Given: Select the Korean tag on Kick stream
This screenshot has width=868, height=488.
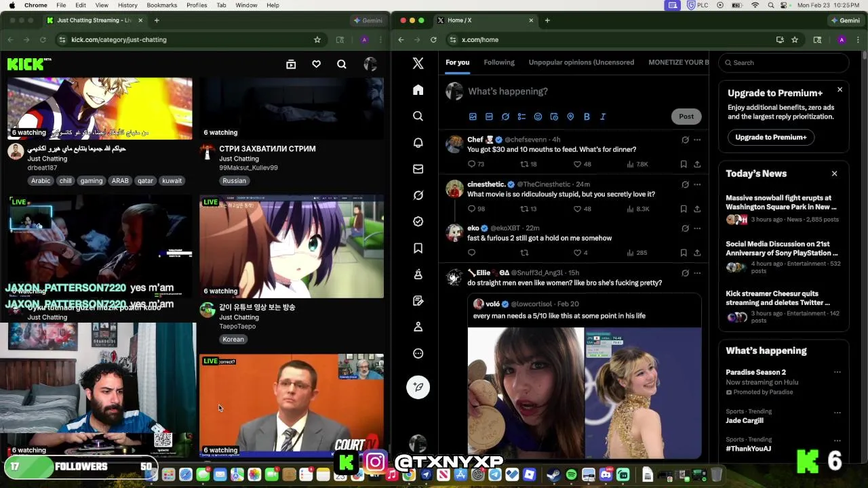Looking at the screenshot, I should tap(233, 340).
